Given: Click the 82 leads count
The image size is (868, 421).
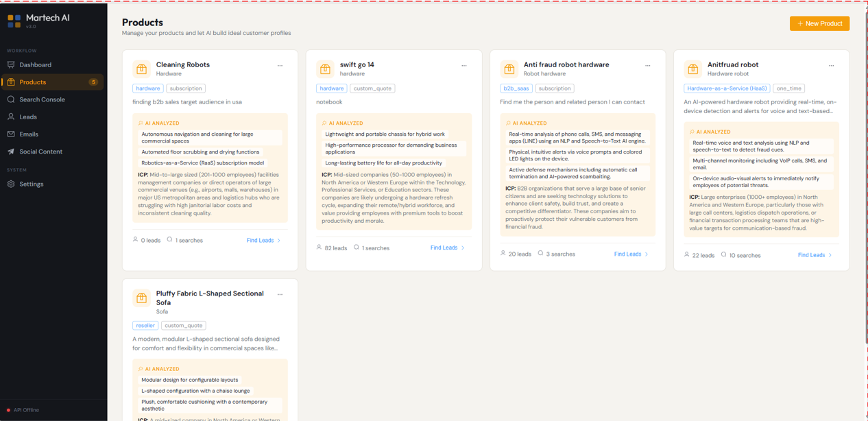Looking at the screenshot, I should [x=332, y=248].
